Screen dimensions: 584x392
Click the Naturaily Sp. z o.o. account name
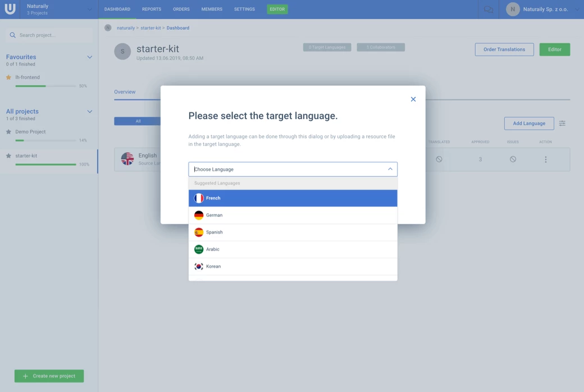pyautogui.click(x=545, y=10)
